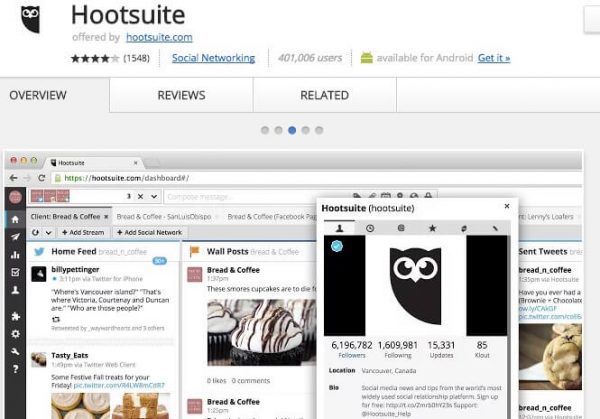Image resolution: width=600 pixels, height=419 pixels.
Task: Clear selected profiles with the X
Action: tap(140, 196)
